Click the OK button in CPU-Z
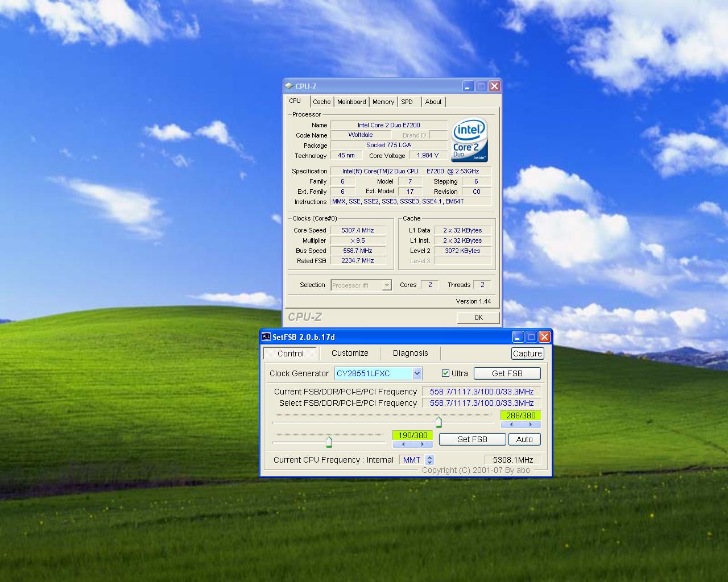 [x=478, y=318]
